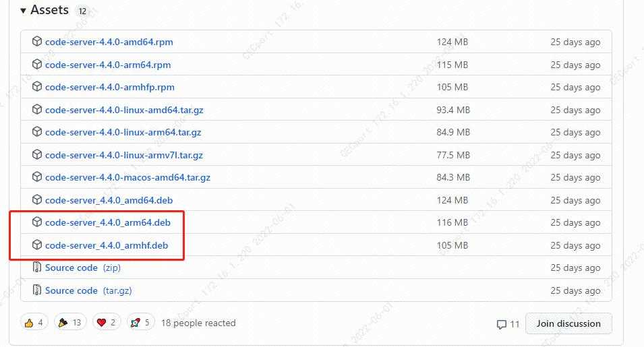Open 18 people reacted list
Viewport: 644px width, 347px height.
(x=198, y=323)
